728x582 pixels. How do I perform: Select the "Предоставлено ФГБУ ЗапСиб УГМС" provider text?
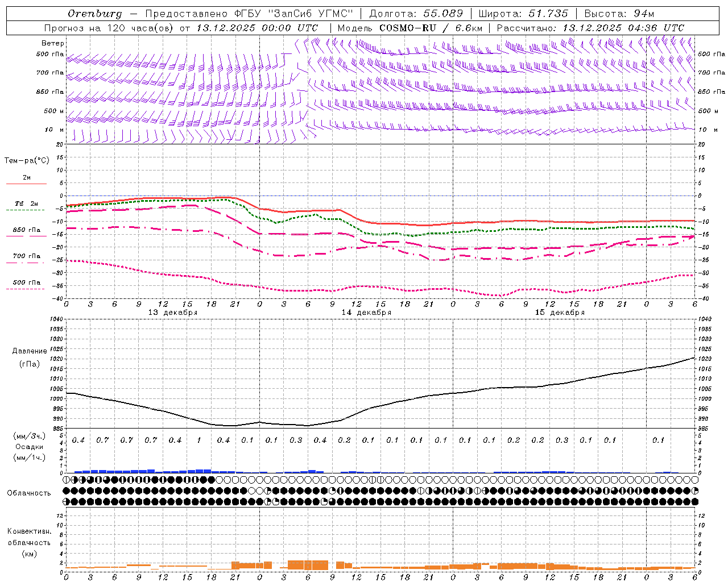tap(249, 14)
